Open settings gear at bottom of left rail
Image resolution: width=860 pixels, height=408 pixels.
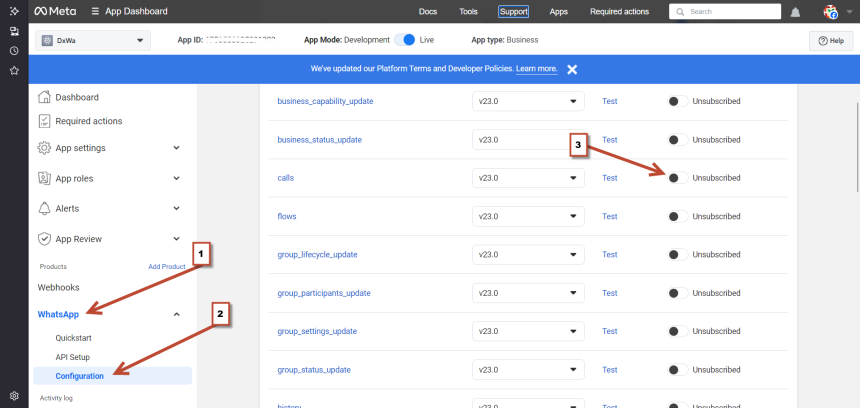(x=14, y=395)
